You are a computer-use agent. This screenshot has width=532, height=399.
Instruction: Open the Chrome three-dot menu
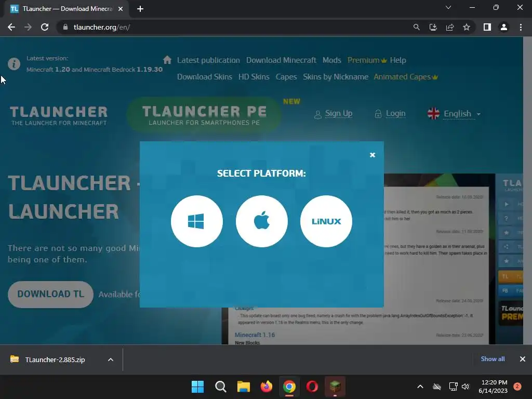pos(521,27)
